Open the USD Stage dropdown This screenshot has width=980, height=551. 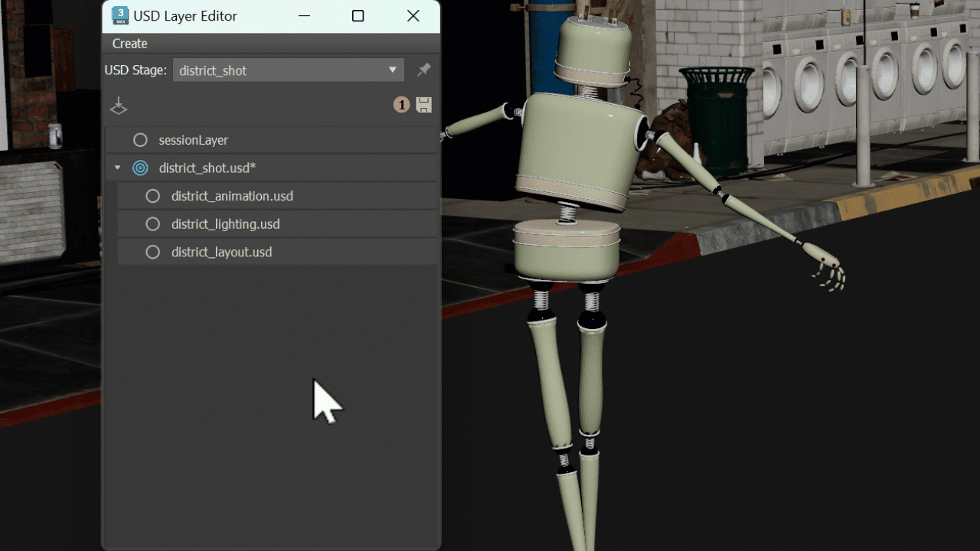click(x=289, y=70)
